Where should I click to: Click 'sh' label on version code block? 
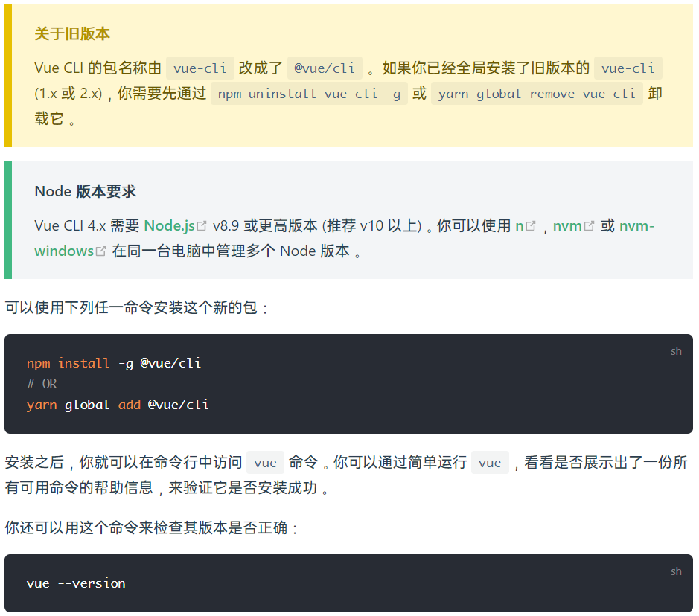676,571
